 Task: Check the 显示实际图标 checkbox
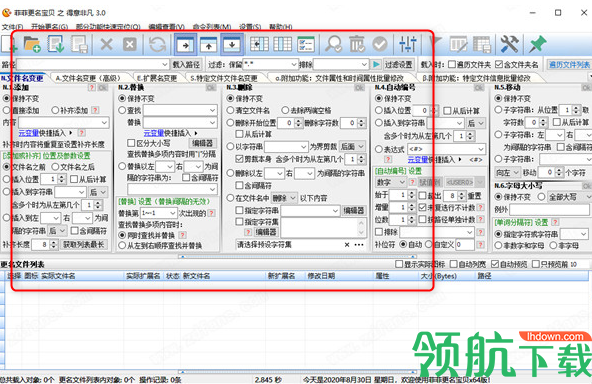tap(399, 264)
